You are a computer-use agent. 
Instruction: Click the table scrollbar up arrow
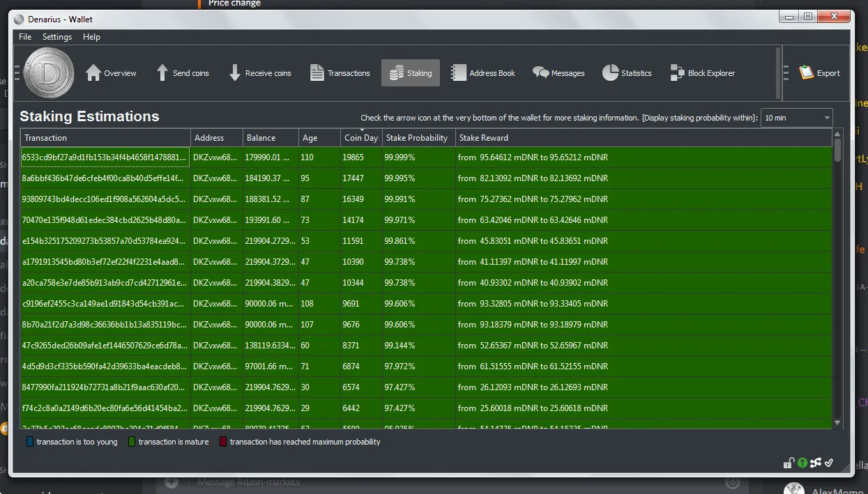pos(838,134)
